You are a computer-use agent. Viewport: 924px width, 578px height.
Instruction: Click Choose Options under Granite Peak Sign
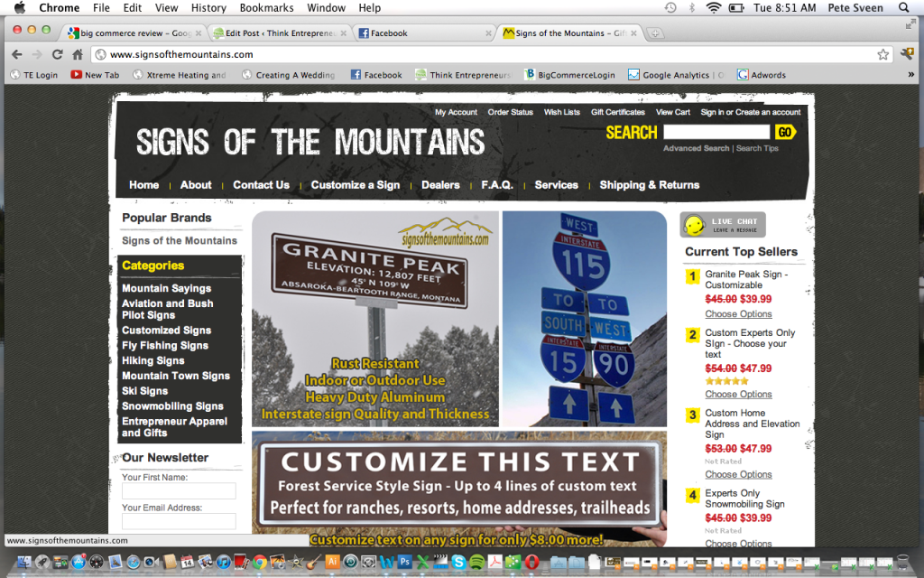click(x=738, y=313)
